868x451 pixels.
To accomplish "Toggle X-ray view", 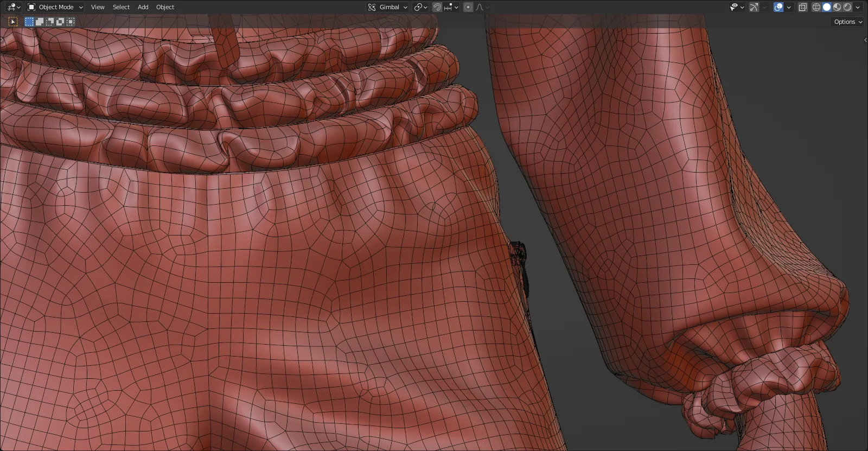I will pos(803,7).
